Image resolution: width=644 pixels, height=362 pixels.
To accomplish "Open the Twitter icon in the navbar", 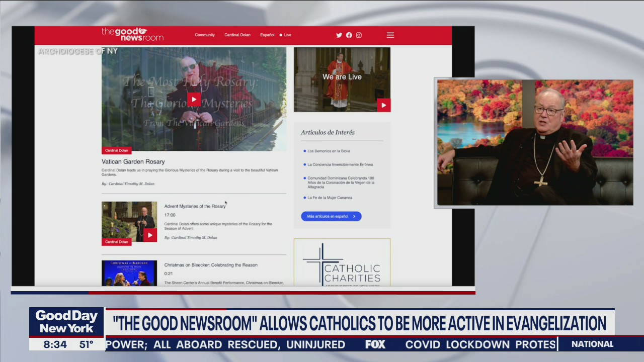I will pyautogui.click(x=339, y=35).
